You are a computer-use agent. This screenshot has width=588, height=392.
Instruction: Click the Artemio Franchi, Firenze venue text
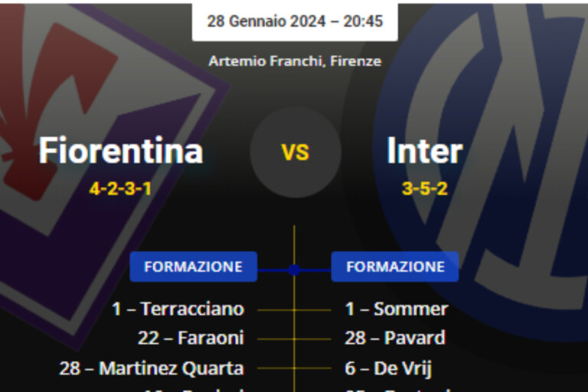(295, 61)
